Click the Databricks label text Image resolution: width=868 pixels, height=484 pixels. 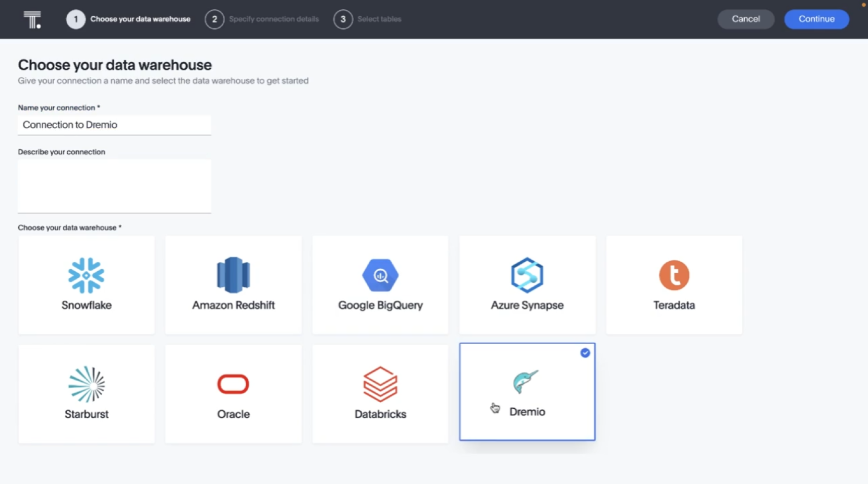click(x=380, y=414)
